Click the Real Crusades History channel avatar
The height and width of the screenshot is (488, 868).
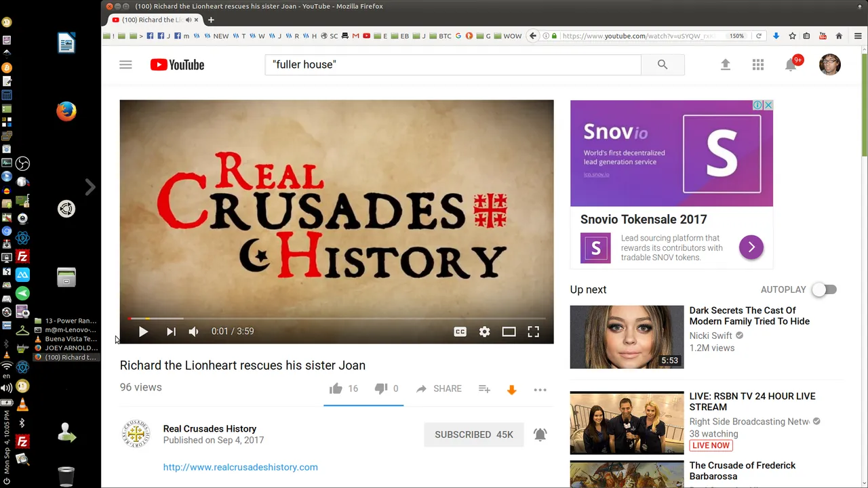(136, 434)
